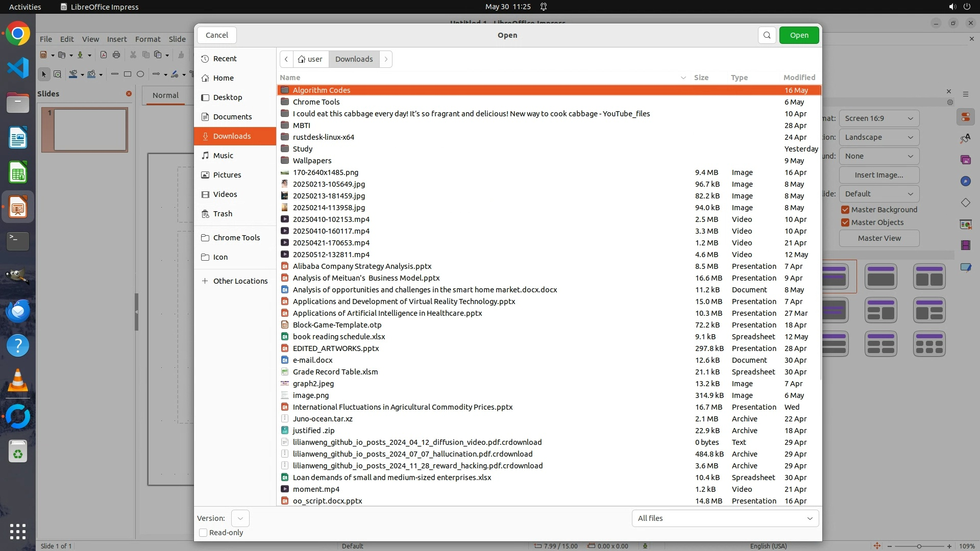Open the Format menu
This screenshot has height=551, width=980.
click(148, 39)
